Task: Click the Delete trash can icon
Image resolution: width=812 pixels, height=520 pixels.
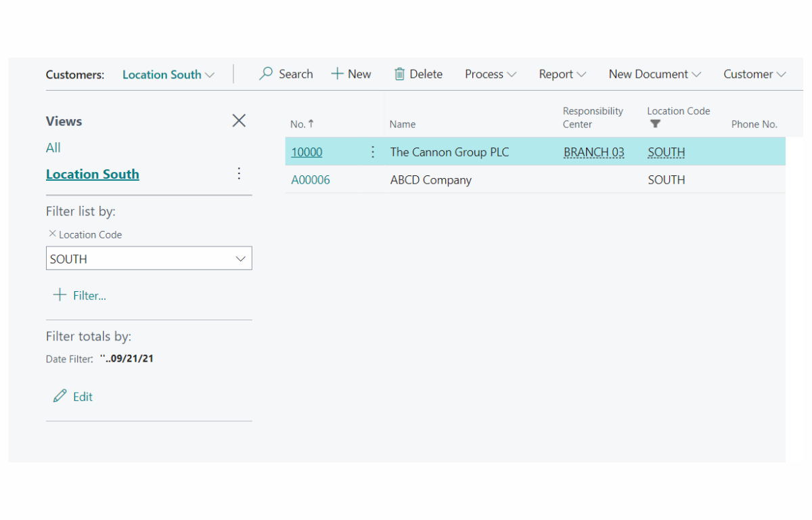Action: [x=399, y=74]
